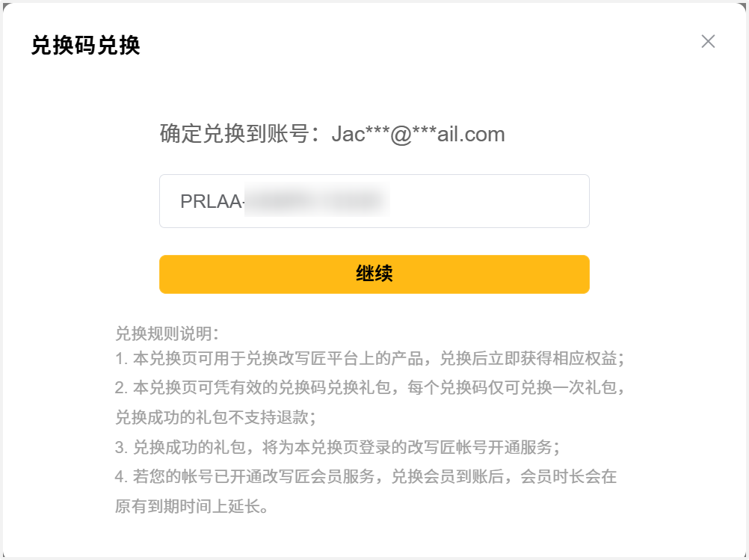Click the blurred portion of the code
This screenshot has width=749, height=560.
(x=317, y=201)
